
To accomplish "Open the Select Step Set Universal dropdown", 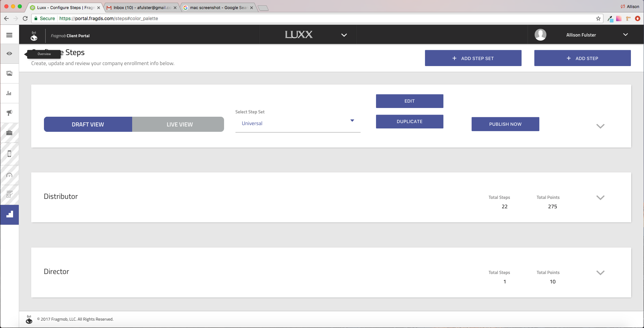I will (x=298, y=123).
